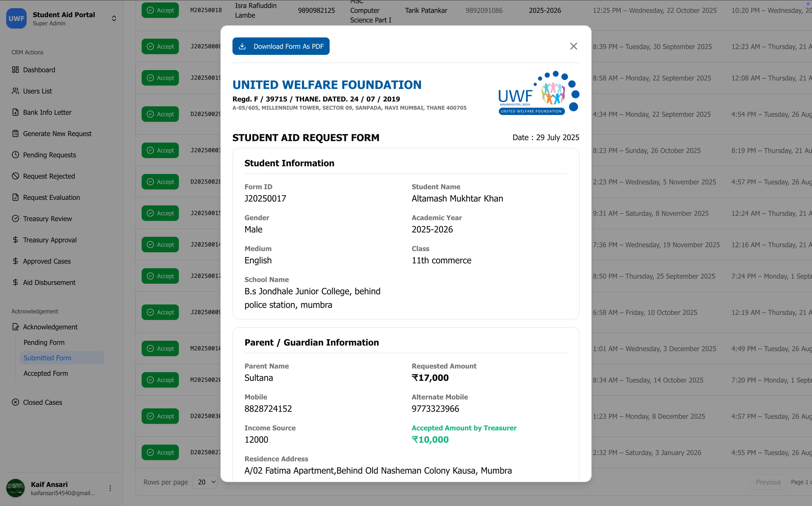Click the Request Evaluation file icon
This screenshot has height=506, width=812.
click(x=15, y=197)
